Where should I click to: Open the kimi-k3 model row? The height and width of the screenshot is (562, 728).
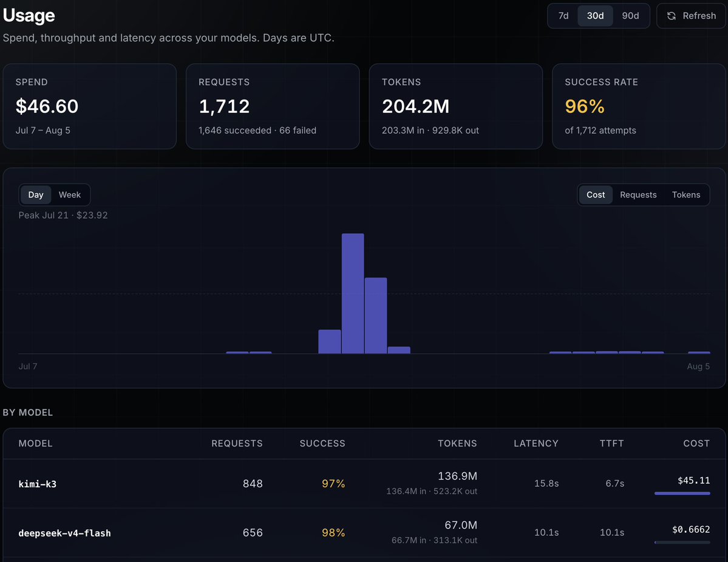[364, 484]
